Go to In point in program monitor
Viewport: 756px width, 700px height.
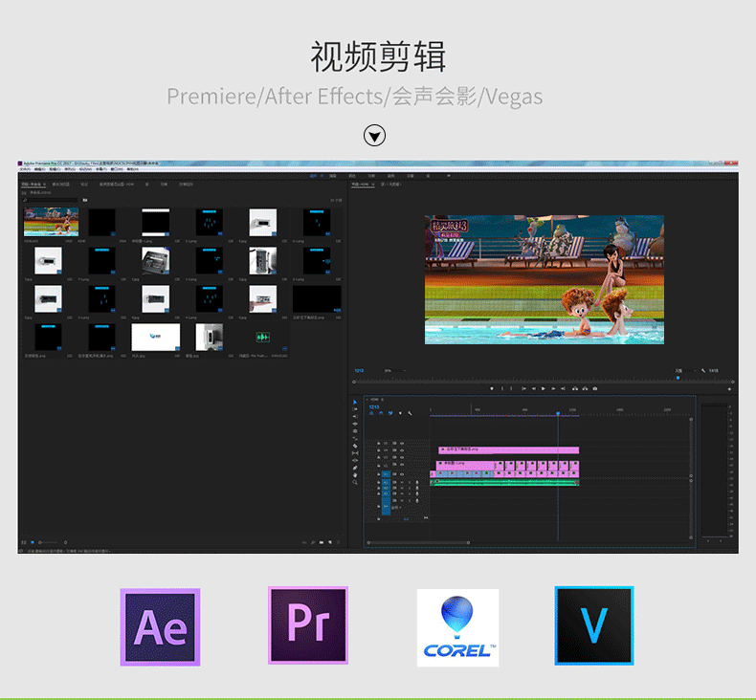pyautogui.click(x=523, y=388)
